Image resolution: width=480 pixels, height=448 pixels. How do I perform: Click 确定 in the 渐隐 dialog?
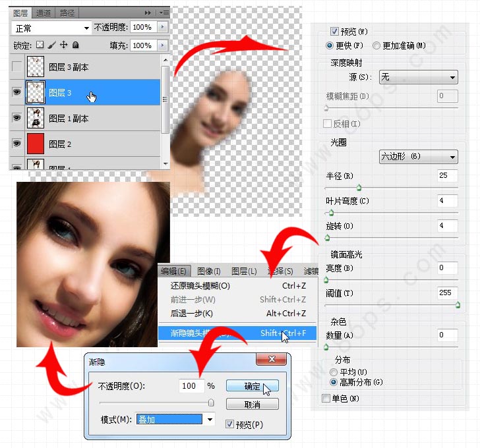(253, 386)
